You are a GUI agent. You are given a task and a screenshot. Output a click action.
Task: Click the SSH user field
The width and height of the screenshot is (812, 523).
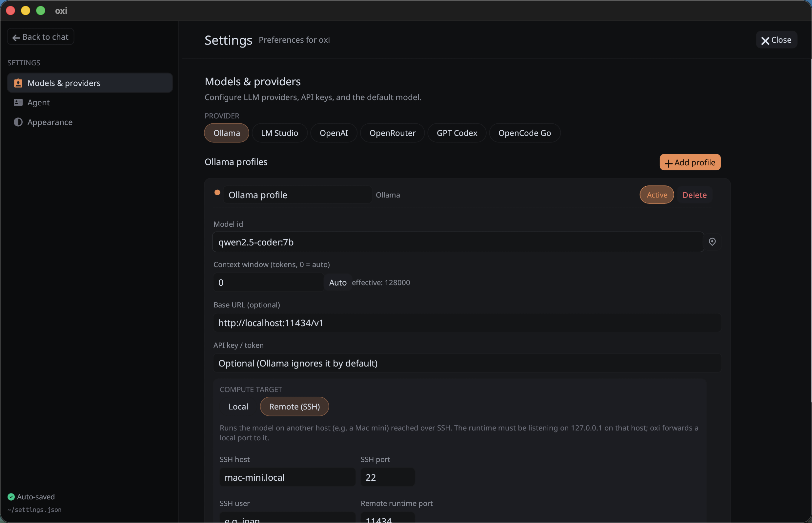tap(287, 517)
